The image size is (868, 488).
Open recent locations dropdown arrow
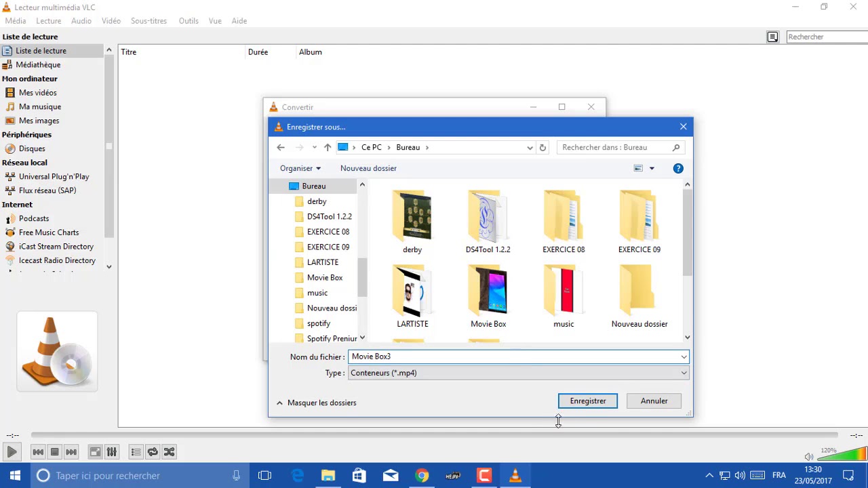tap(315, 147)
